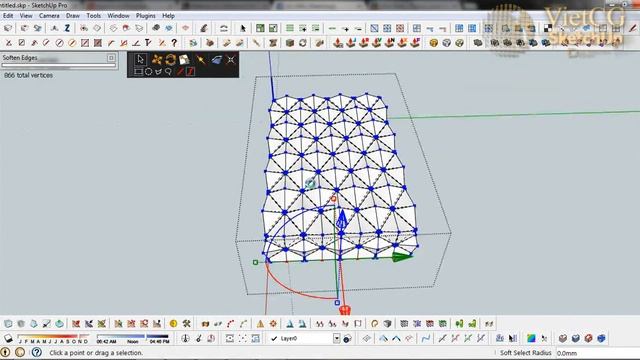Click the red gizmo arrow handle at bottom
The image size is (640, 360).
(x=345, y=310)
